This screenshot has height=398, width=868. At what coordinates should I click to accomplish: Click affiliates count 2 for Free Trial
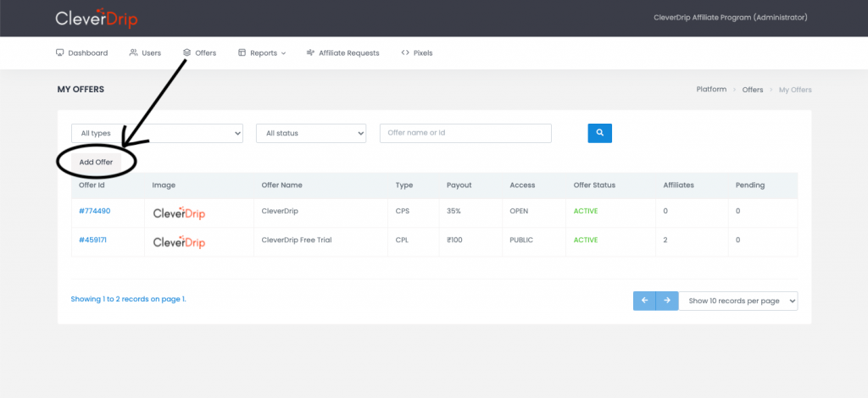pyautogui.click(x=665, y=240)
